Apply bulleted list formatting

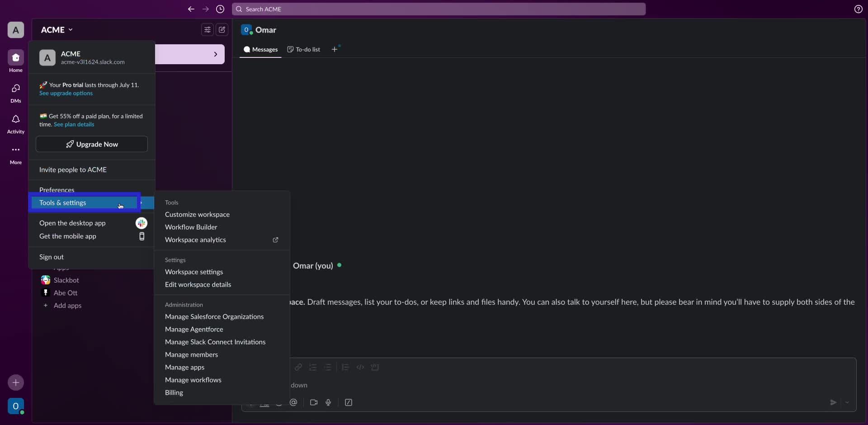point(328,367)
